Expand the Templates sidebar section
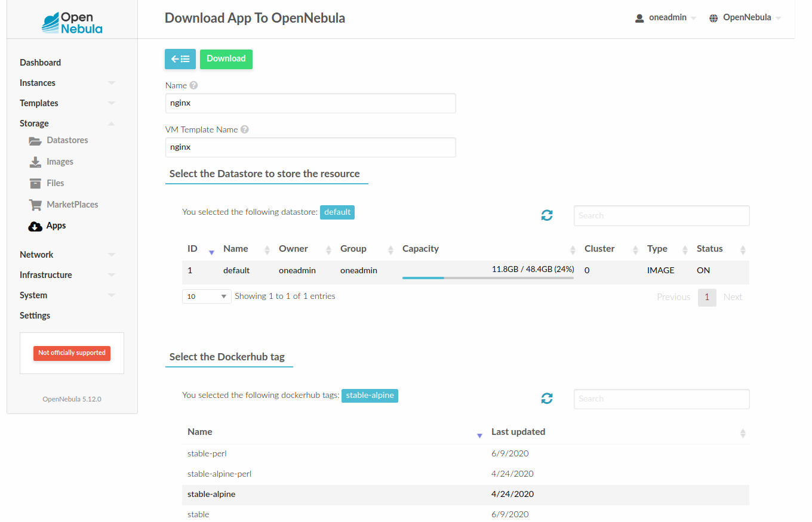Viewport: 812px width, 522px height. point(112,103)
